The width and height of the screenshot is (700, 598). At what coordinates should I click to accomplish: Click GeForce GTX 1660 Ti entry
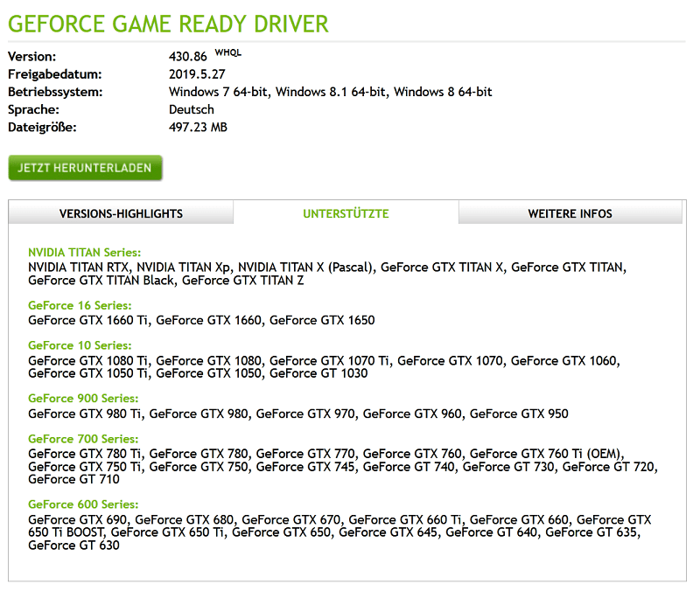pyautogui.click(x=88, y=320)
